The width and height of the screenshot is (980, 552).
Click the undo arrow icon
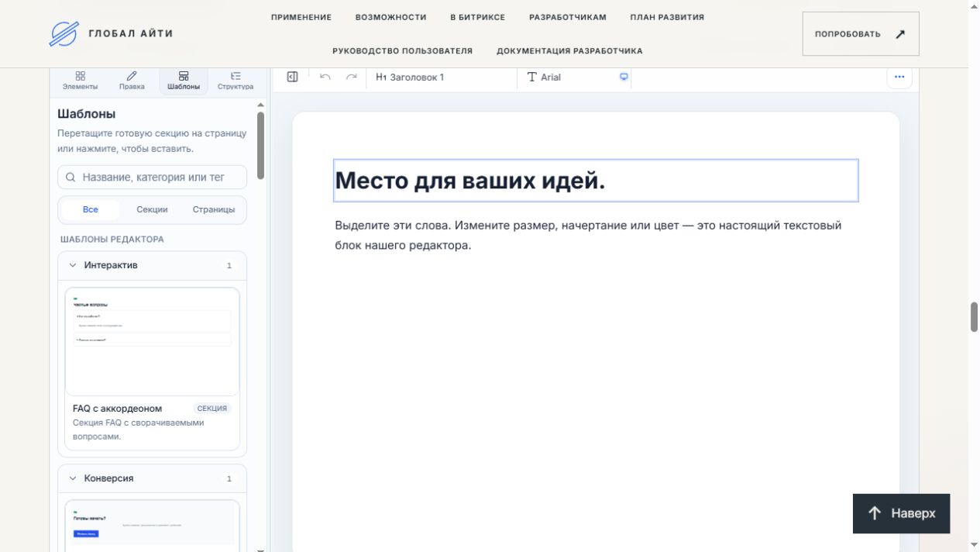(325, 77)
